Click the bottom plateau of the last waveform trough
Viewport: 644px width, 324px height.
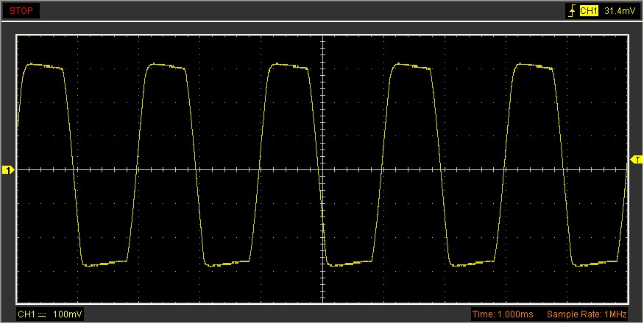click(595, 263)
